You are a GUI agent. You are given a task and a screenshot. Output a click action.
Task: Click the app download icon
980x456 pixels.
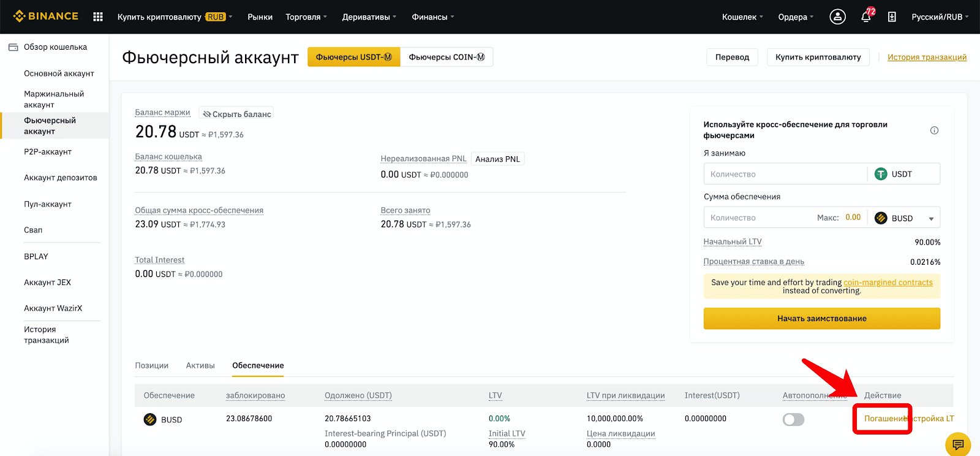coord(892,17)
